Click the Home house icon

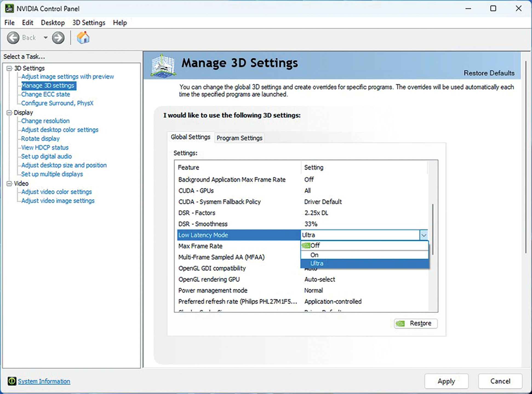[x=83, y=38]
